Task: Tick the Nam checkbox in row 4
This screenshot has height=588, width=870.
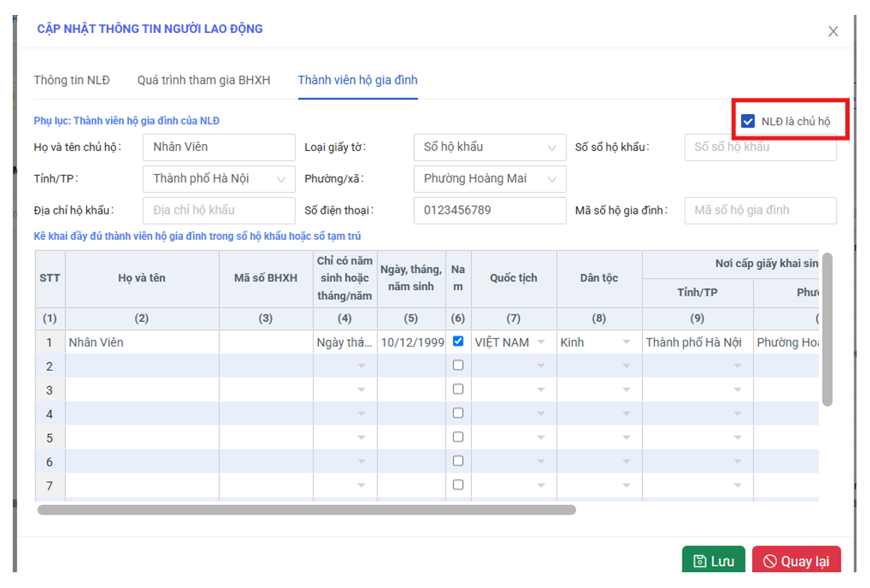Action: pyautogui.click(x=458, y=413)
